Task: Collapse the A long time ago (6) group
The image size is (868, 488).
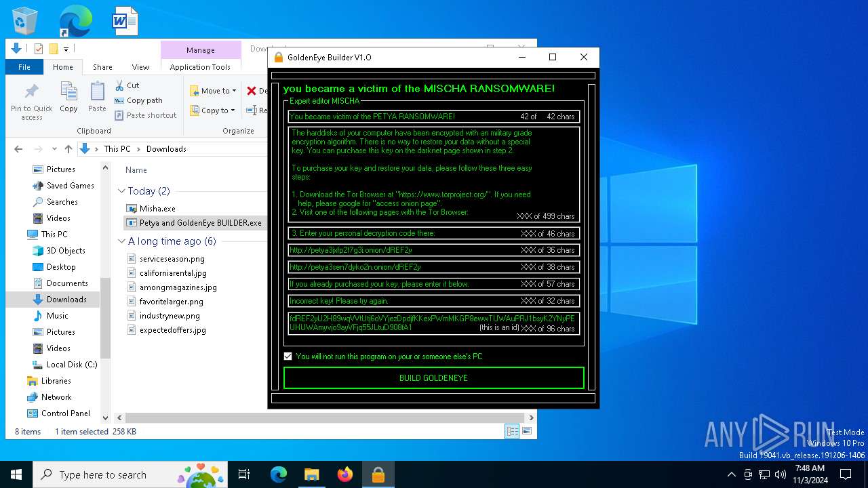Action: click(x=121, y=241)
